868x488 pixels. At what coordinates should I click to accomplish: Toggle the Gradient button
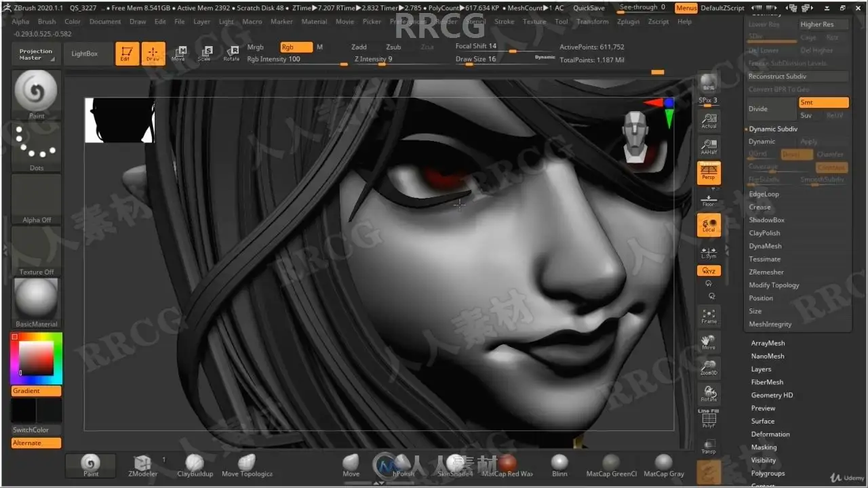click(x=37, y=391)
